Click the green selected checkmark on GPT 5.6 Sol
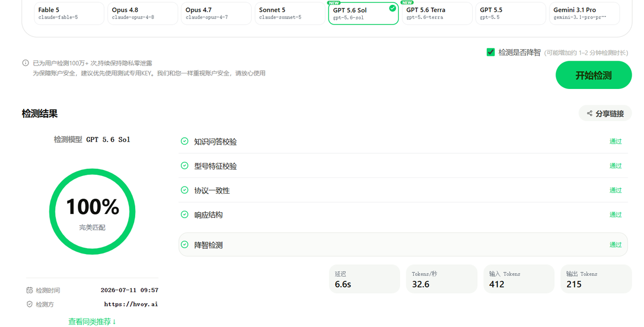Viewport: 644px width, 327px height. 392,8
